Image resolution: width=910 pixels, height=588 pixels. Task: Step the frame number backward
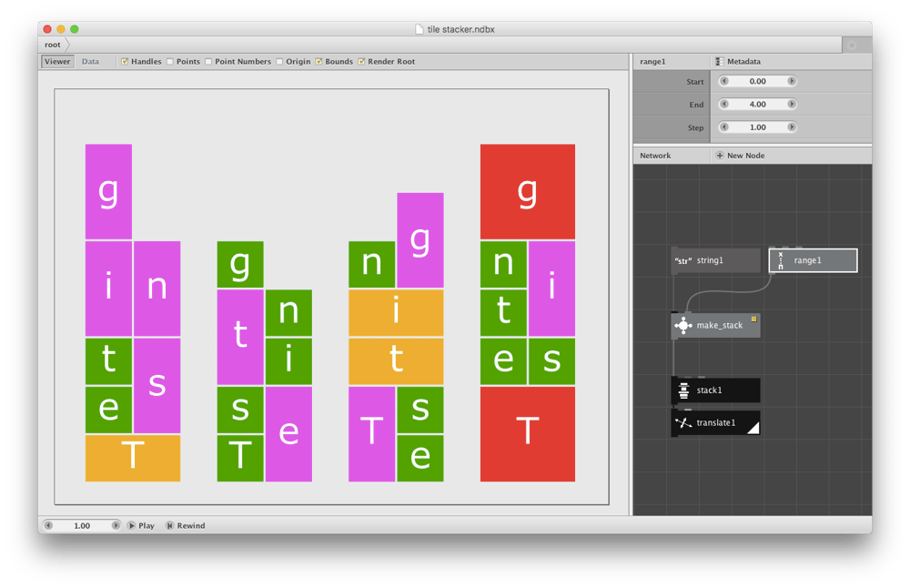tap(48, 526)
